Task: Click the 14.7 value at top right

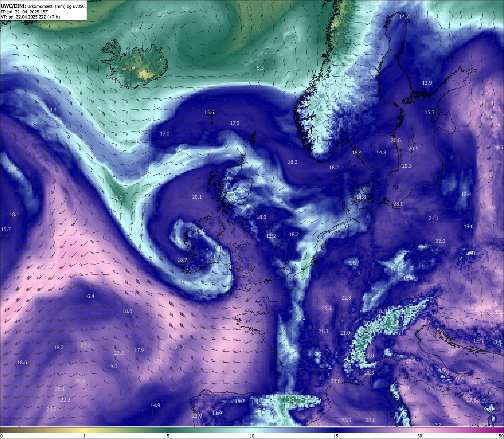Action: pos(404,17)
